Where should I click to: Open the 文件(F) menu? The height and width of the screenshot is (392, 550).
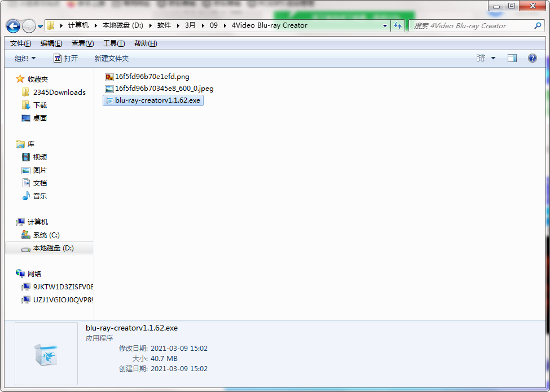pyautogui.click(x=21, y=43)
